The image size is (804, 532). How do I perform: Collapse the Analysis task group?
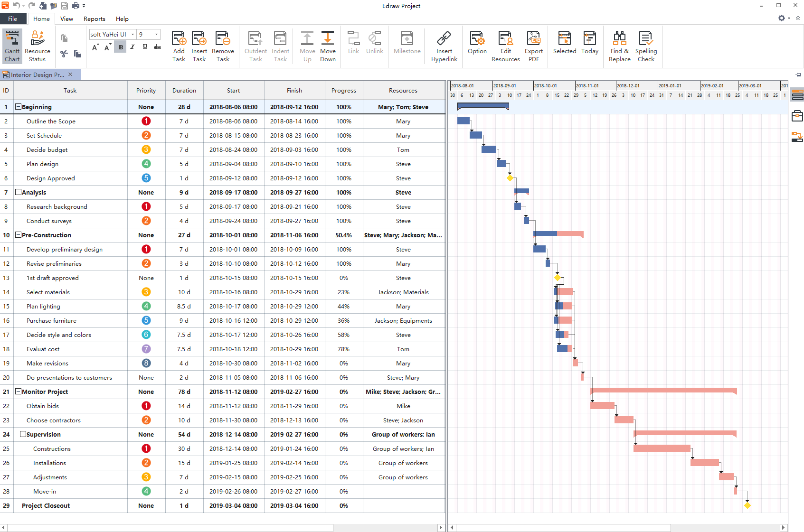18,192
